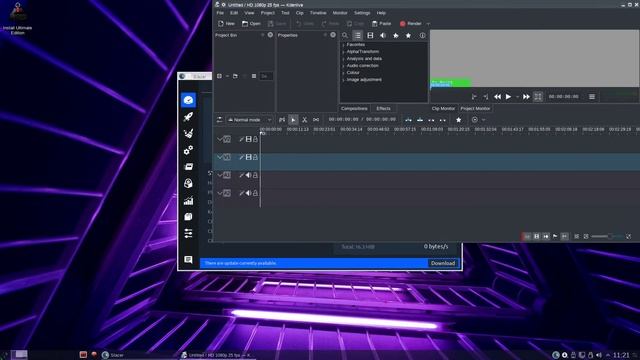Show audio effects with the speaker icon in effects panel

[x=383, y=36]
